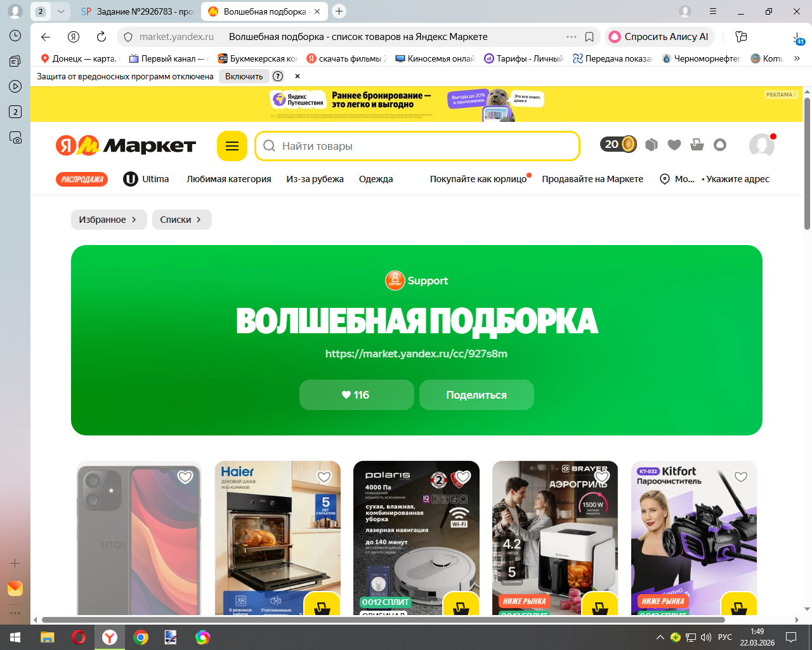Open the Ultima menu item
Viewport: 812px width, 650px height.
[x=146, y=179]
